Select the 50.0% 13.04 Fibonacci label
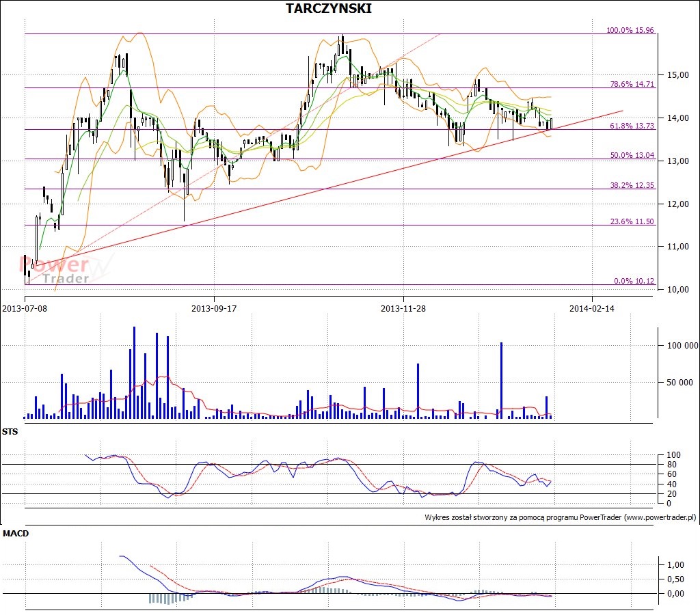This screenshot has width=700, height=615. (x=632, y=155)
